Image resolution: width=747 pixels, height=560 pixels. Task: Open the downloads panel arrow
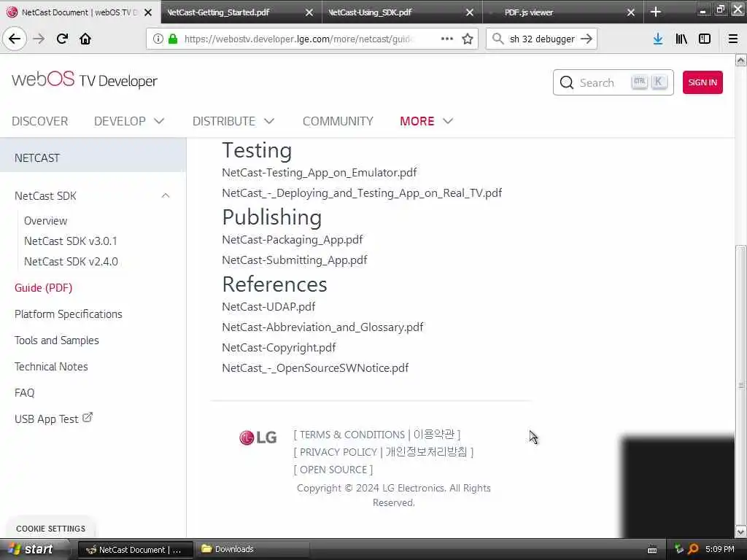658,39
